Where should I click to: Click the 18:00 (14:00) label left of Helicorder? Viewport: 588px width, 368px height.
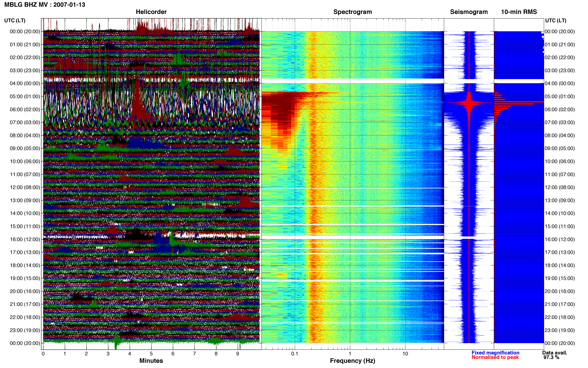[25, 265]
